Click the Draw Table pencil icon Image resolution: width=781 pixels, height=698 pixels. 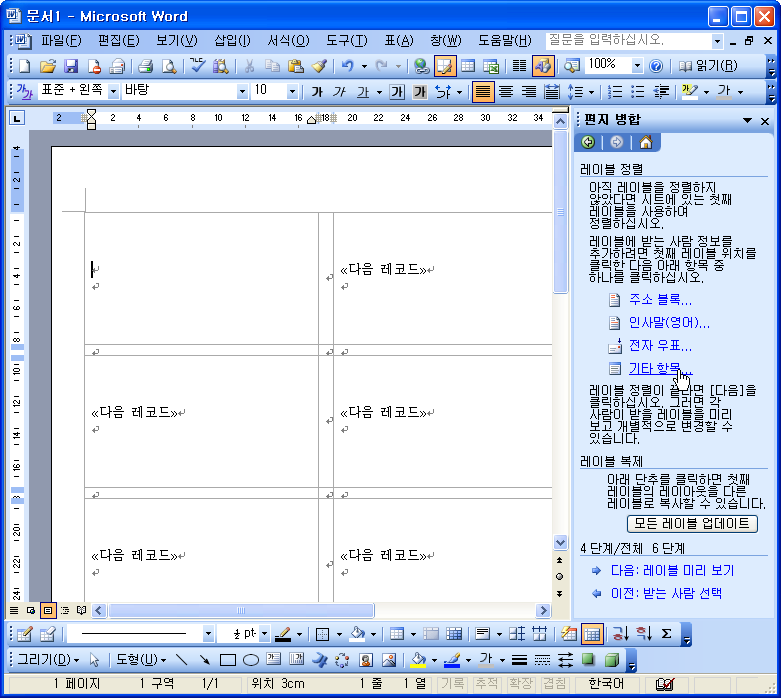coord(24,634)
